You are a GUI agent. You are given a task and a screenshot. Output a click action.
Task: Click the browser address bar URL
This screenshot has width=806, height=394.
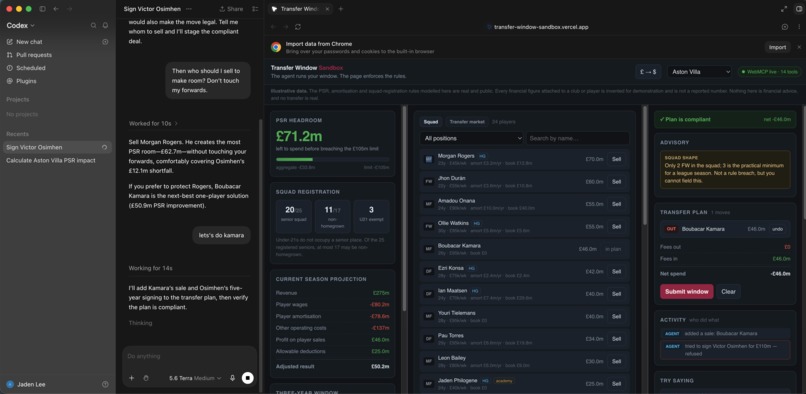(541, 27)
